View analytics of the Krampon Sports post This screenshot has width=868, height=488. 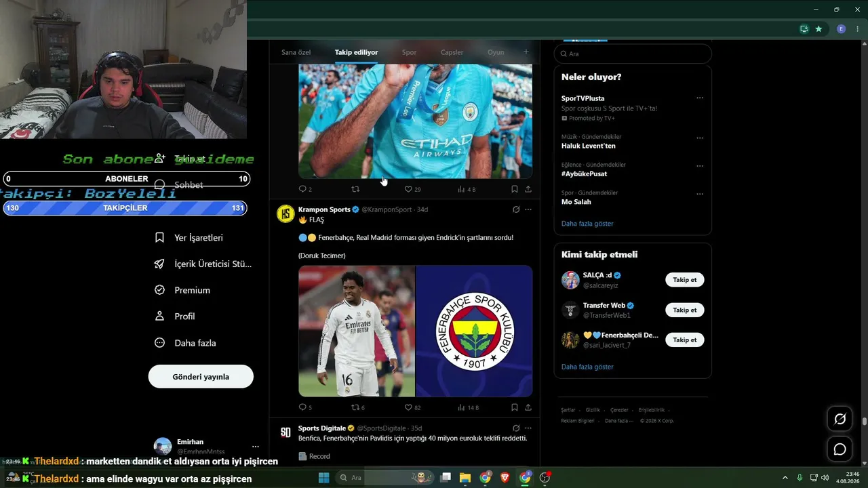(461, 407)
